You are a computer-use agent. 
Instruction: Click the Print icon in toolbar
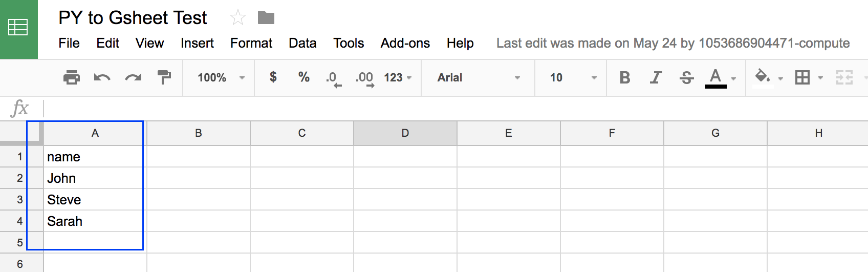click(x=72, y=77)
